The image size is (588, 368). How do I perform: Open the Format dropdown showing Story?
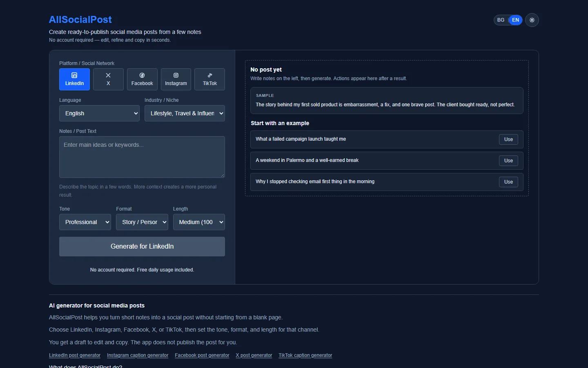point(142,222)
